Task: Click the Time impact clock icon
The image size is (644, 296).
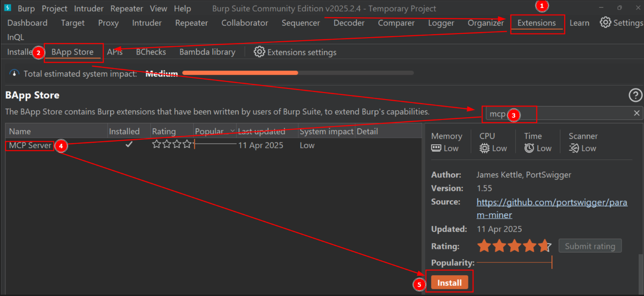Action: pos(529,148)
